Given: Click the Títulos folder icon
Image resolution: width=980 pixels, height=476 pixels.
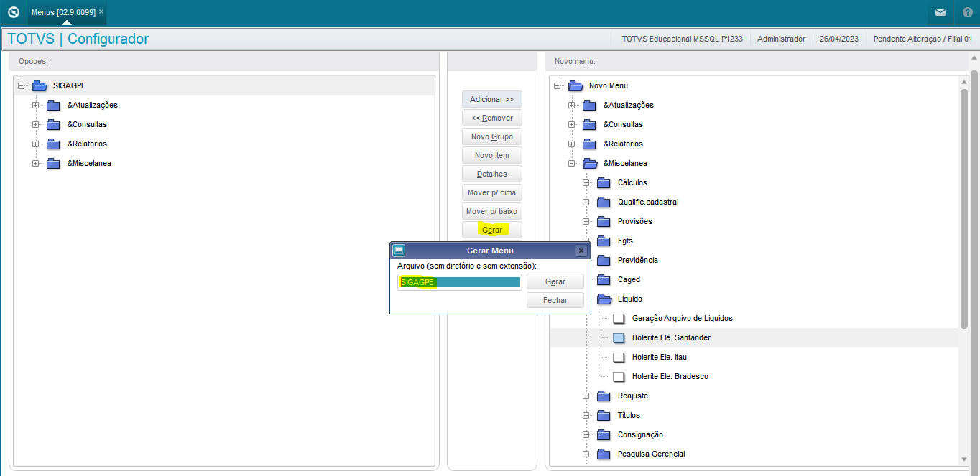Looking at the screenshot, I should [x=604, y=415].
